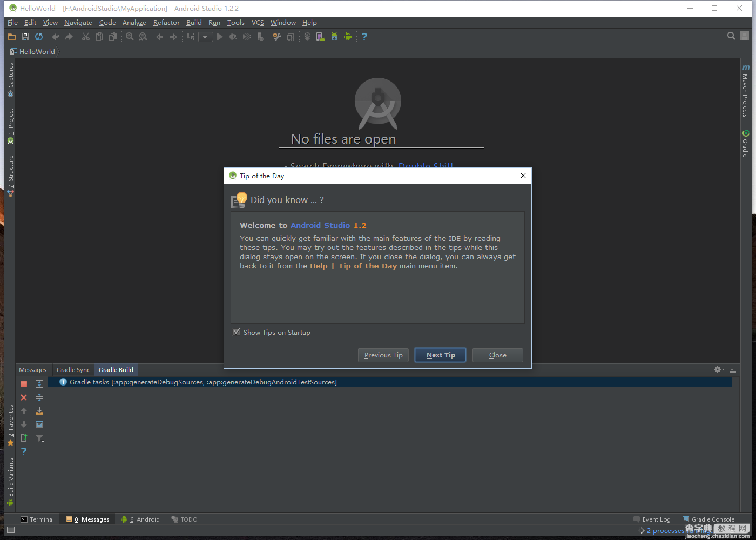Uncheck Show Tips on Startup

(x=237, y=332)
